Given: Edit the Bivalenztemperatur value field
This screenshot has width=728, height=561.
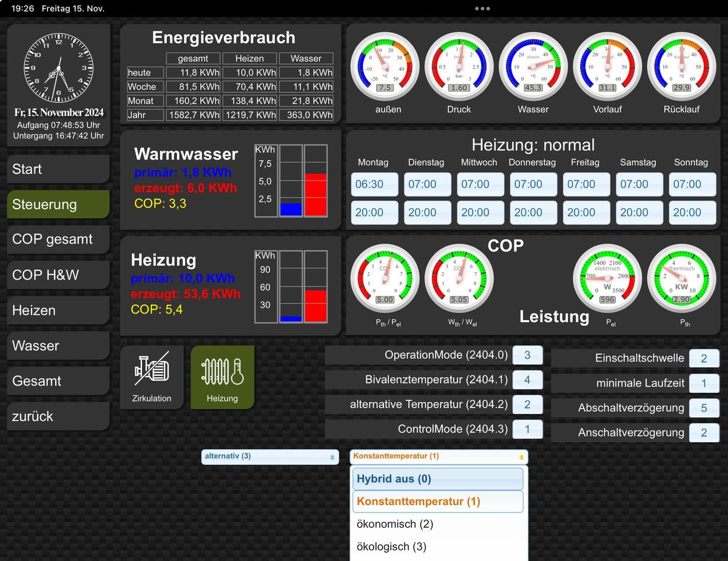Looking at the screenshot, I should tap(527, 380).
